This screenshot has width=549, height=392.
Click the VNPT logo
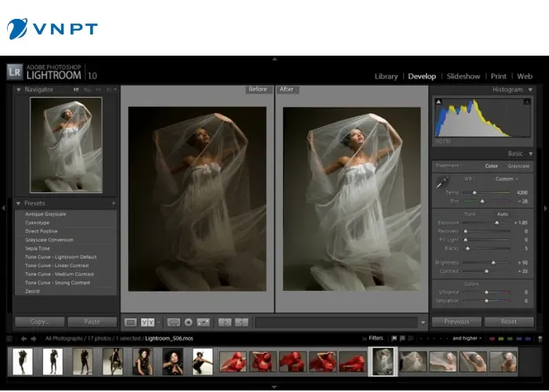coord(53,29)
